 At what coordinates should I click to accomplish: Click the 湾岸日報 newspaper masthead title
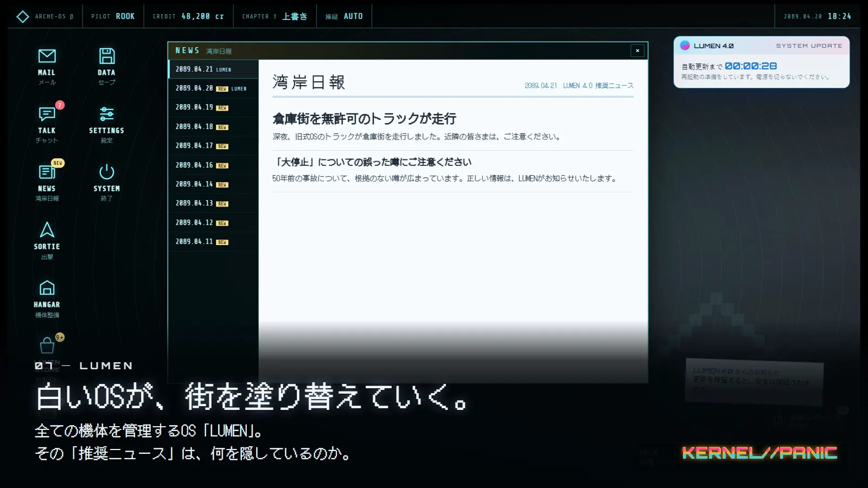(309, 82)
